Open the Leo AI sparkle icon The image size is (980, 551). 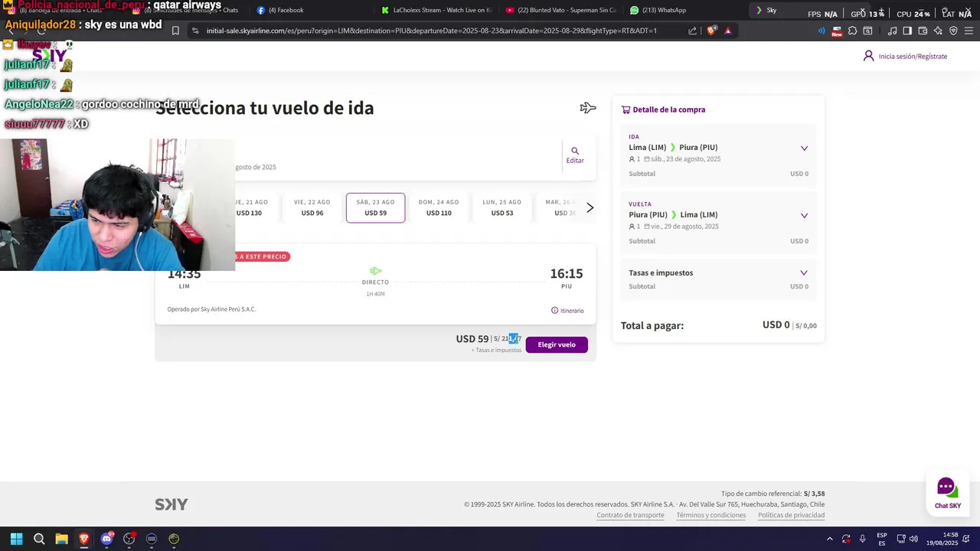[938, 31]
